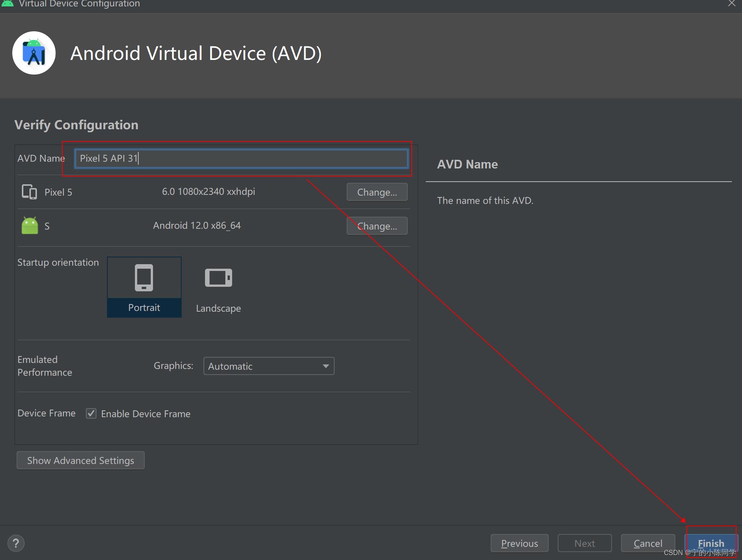
Task: Show Advanced Settings
Action: pyautogui.click(x=81, y=461)
